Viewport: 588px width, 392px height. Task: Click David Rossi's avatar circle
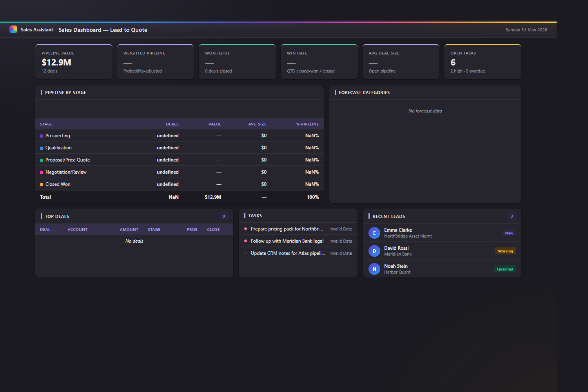click(x=374, y=251)
